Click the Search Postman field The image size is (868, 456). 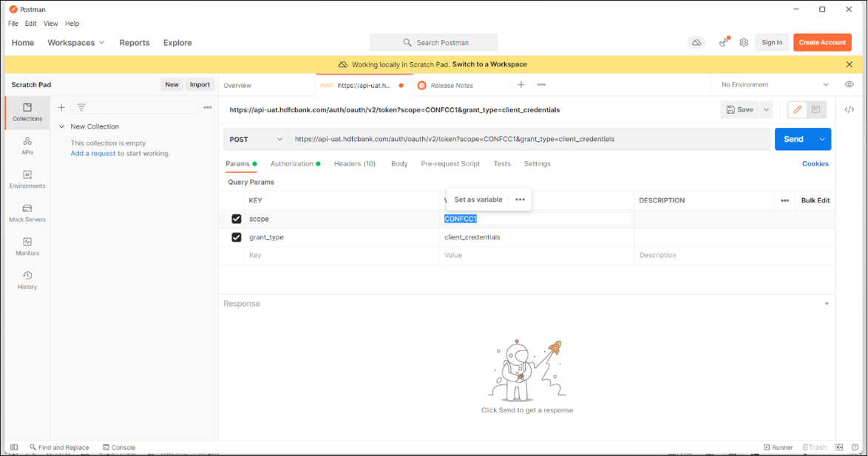(x=434, y=43)
